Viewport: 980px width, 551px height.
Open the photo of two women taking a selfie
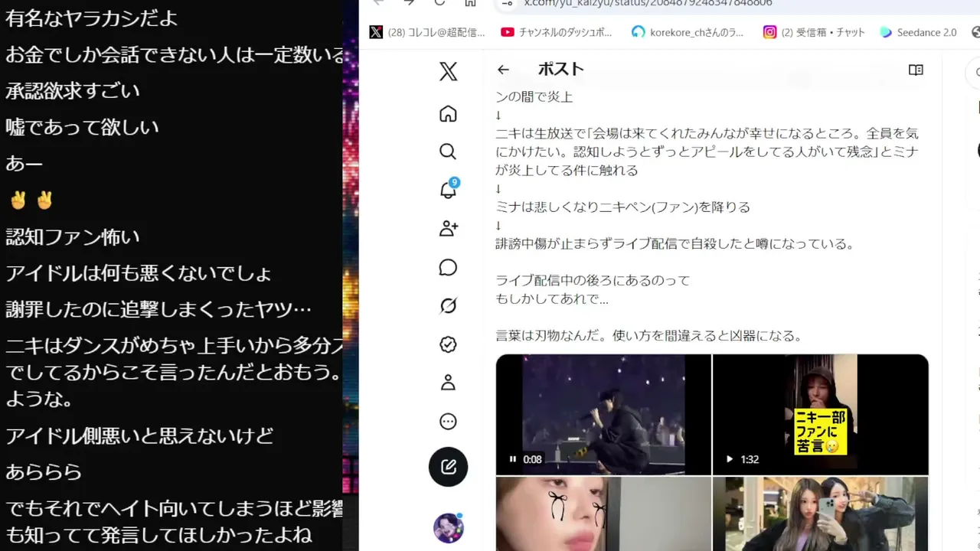[x=821, y=514]
